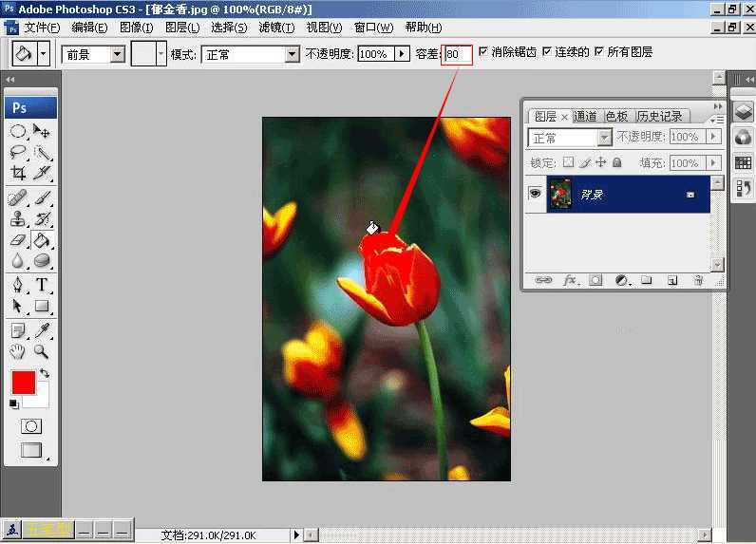Click the delete layer trash icon
The width and height of the screenshot is (756, 544).
[698, 281]
